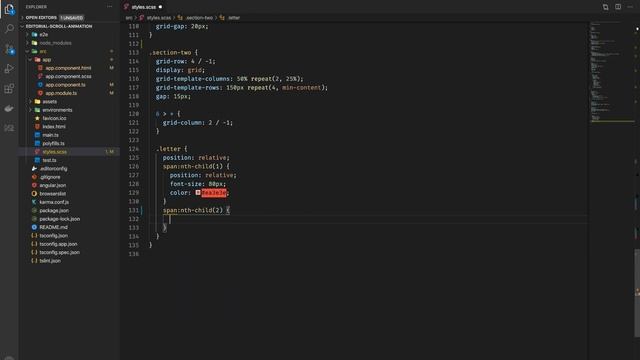The image size is (640, 360).
Task: Open package.json file
Action: click(54, 211)
